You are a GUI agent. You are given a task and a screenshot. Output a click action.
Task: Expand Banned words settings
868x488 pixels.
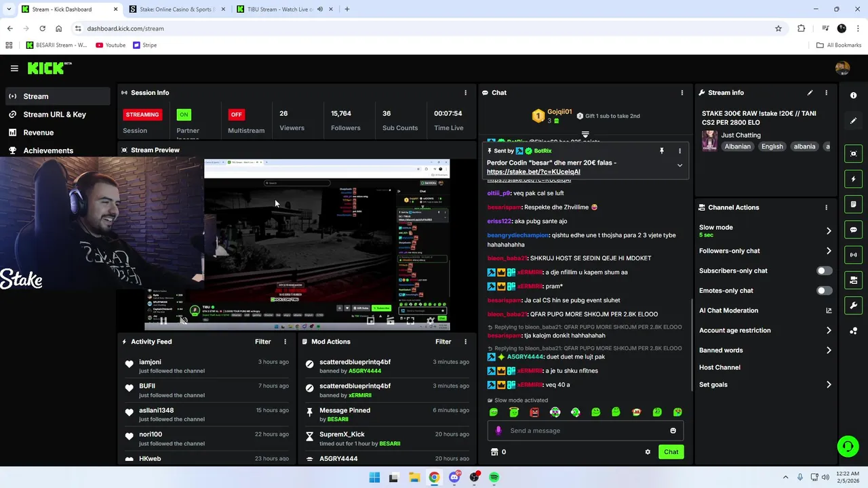(829, 350)
